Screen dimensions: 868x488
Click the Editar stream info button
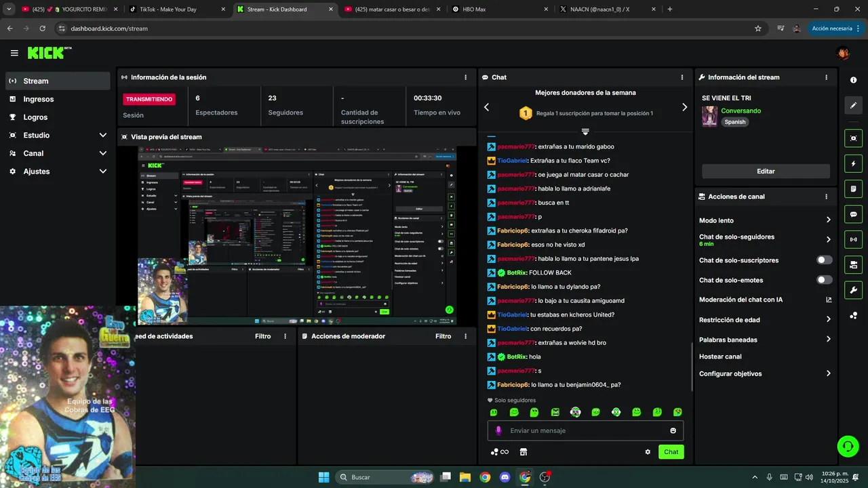tap(766, 171)
